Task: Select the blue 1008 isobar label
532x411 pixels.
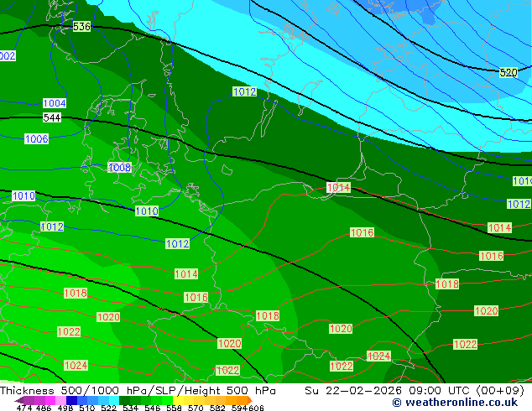Action: 119,167
